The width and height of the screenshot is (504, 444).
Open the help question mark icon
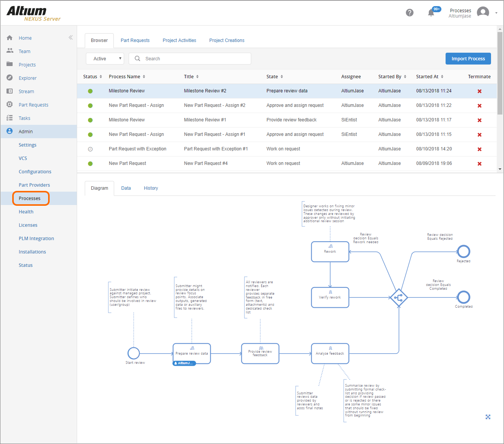410,13
